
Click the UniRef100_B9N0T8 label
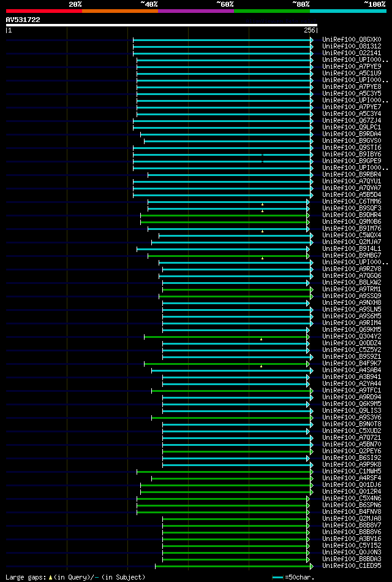pyautogui.click(x=352, y=424)
